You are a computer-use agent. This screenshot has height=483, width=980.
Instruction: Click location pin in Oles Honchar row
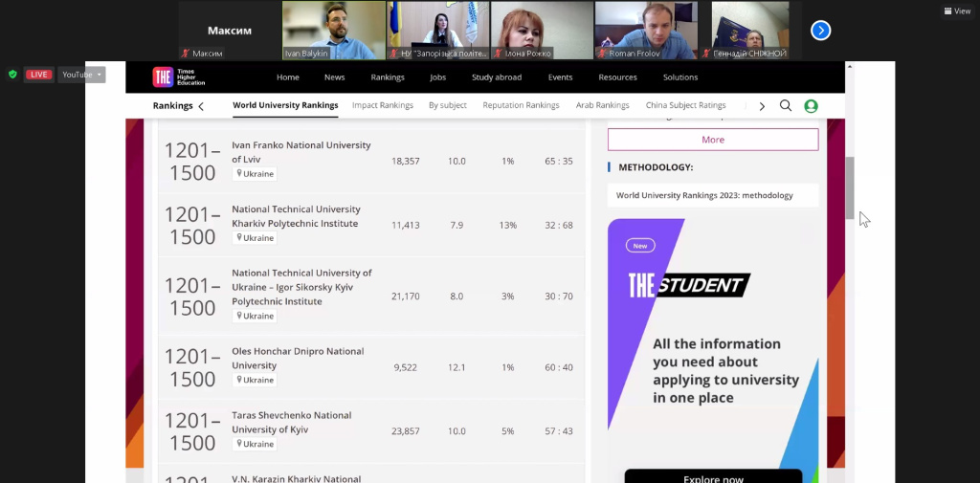[x=238, y=380]
